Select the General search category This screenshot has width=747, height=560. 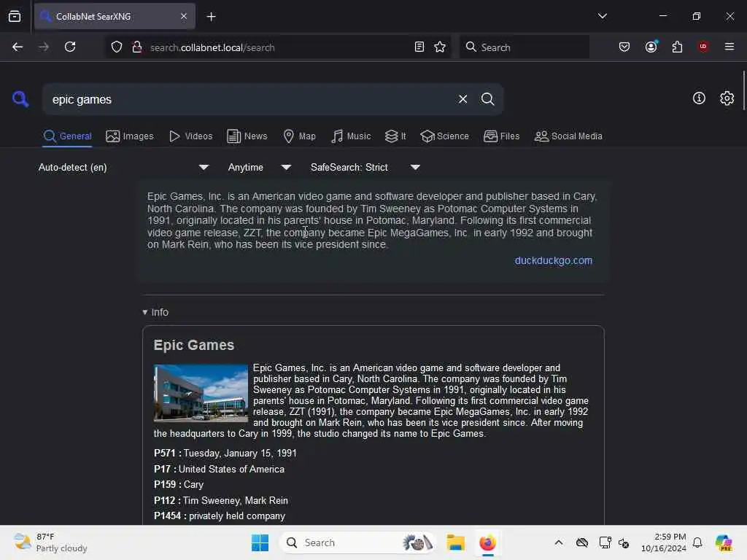click(x=67, y=136)
